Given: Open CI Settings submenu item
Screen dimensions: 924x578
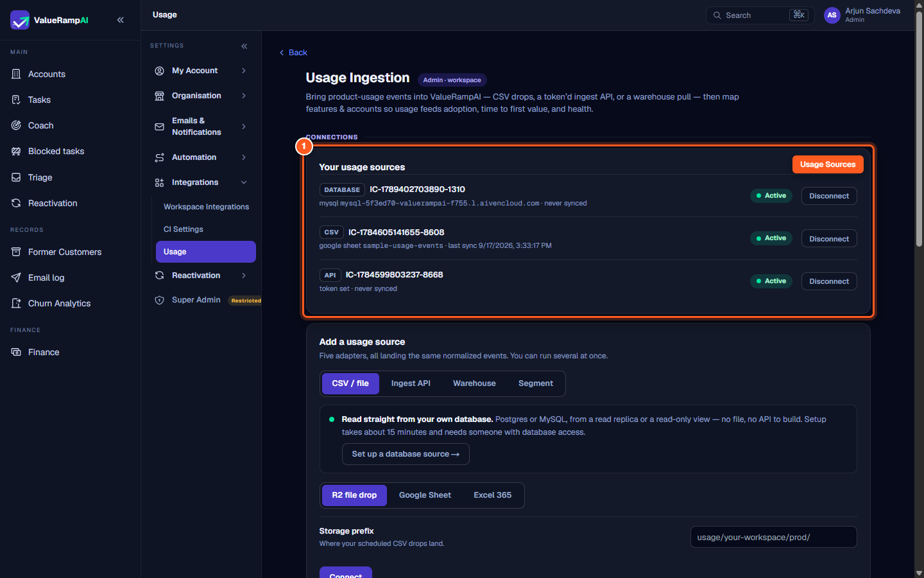Looking at the screenshot, I should (x=206, y=229).
